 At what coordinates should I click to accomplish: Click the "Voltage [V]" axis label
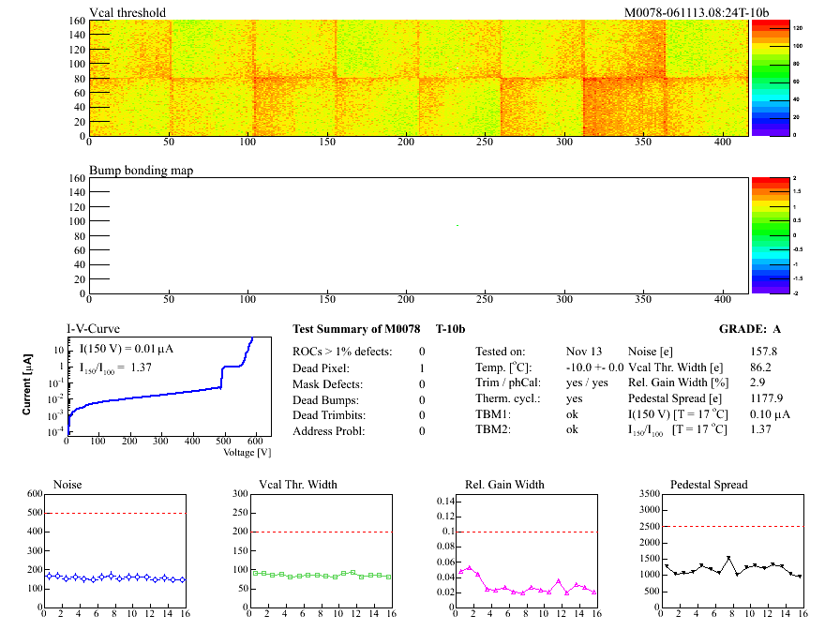click(x=247, y=453)
